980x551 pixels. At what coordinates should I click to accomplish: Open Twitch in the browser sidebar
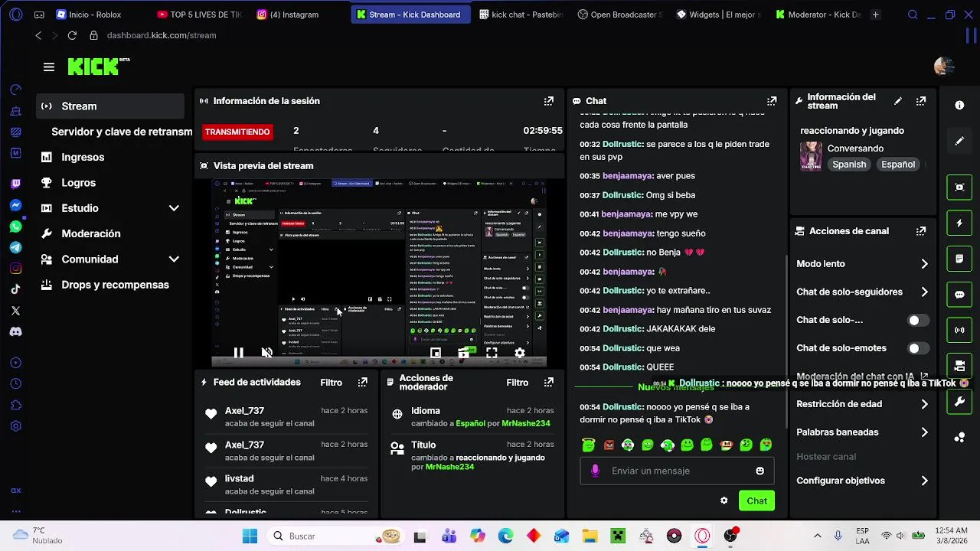[15, 184]
